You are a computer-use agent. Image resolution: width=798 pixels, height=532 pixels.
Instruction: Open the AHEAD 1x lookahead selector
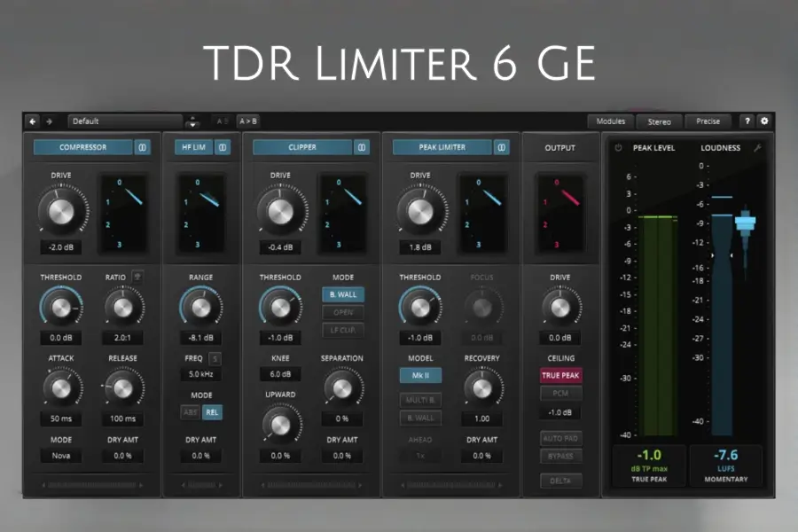(x=420, y=456)
